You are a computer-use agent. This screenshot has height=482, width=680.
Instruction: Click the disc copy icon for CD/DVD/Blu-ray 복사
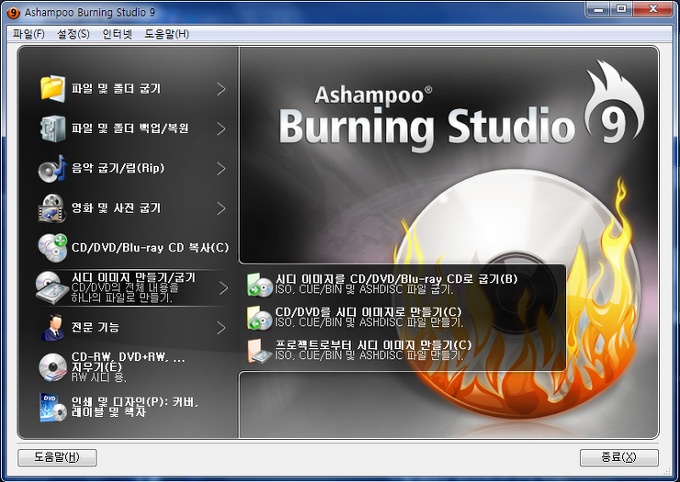click(52, 248)
